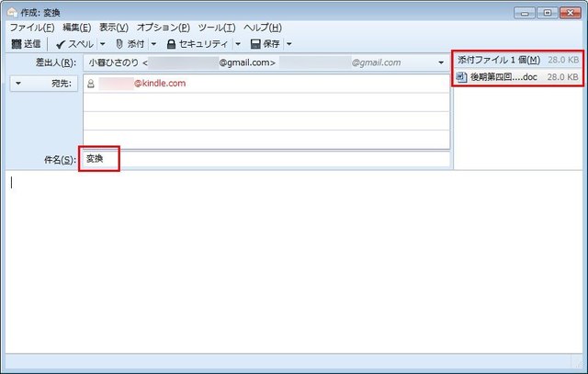Screen dimensions: 588x374
Task: Open the スペル dropdown arrow
Action: click(102, 43)
